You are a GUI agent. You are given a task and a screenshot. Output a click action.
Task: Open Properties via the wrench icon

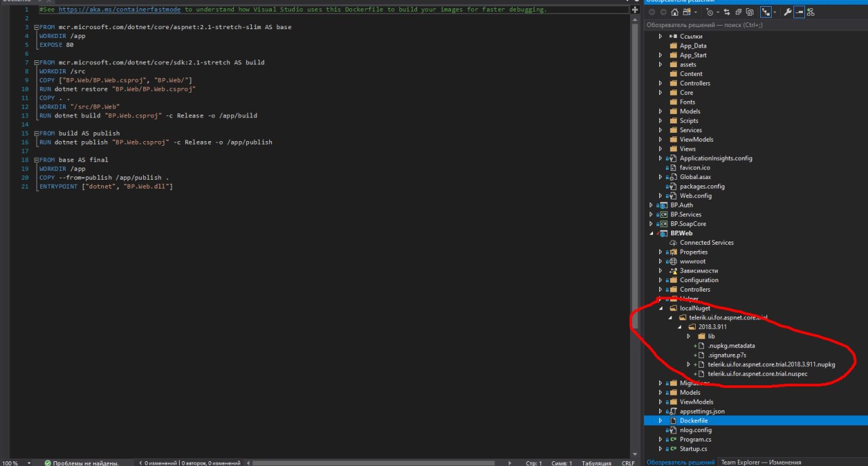[788, 12]
